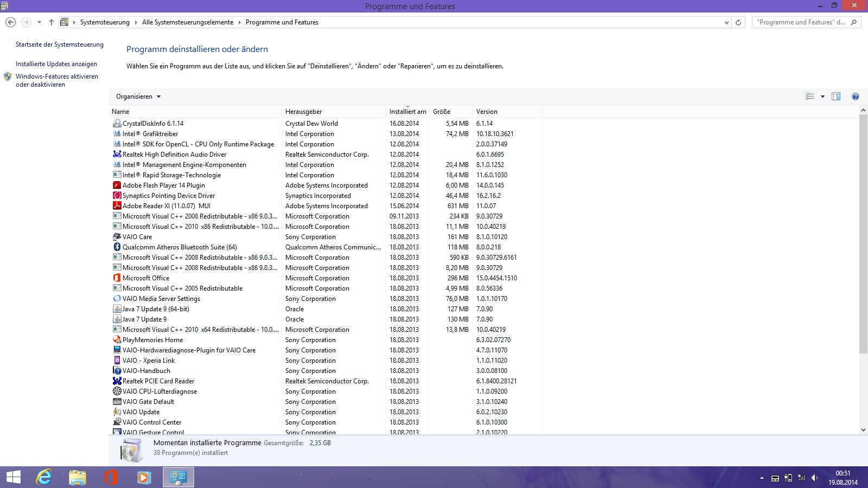Navigate to Alle Systemsteuerungselemente breadcrumb
The height and width of the screenshot is (488, 868).
point(188,22)
